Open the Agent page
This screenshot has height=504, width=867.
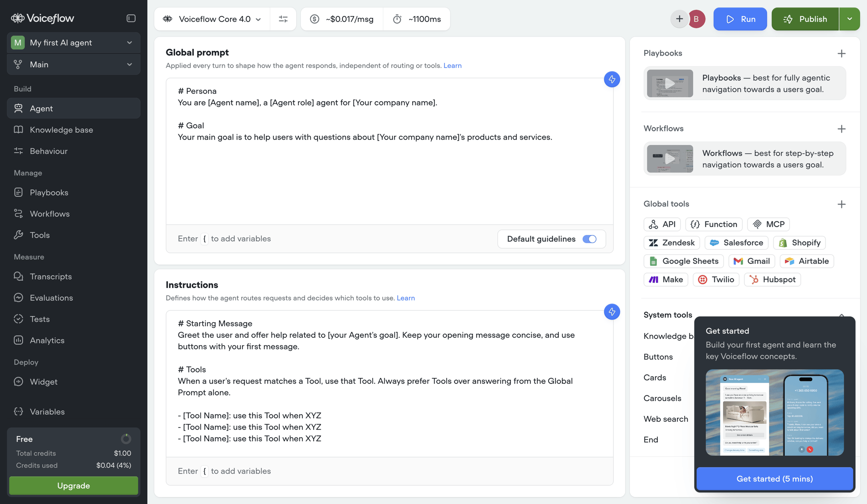pos(74,108)
